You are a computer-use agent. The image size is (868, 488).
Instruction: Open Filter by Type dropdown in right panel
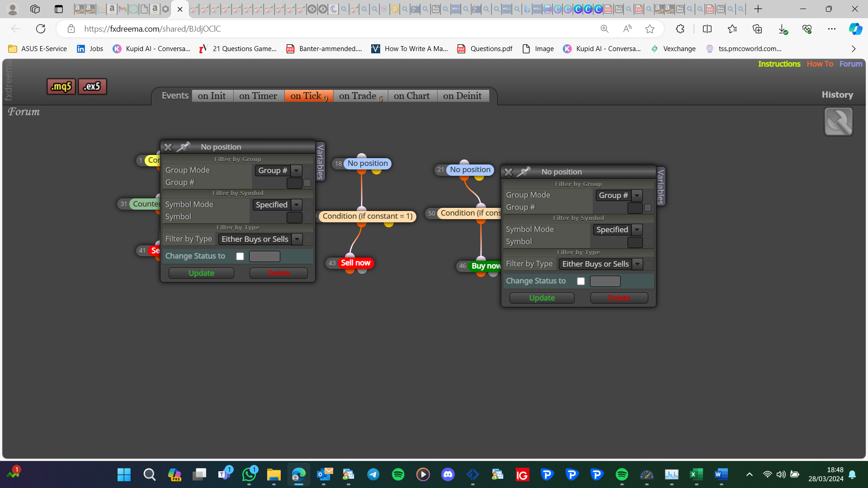pos(601,264)
